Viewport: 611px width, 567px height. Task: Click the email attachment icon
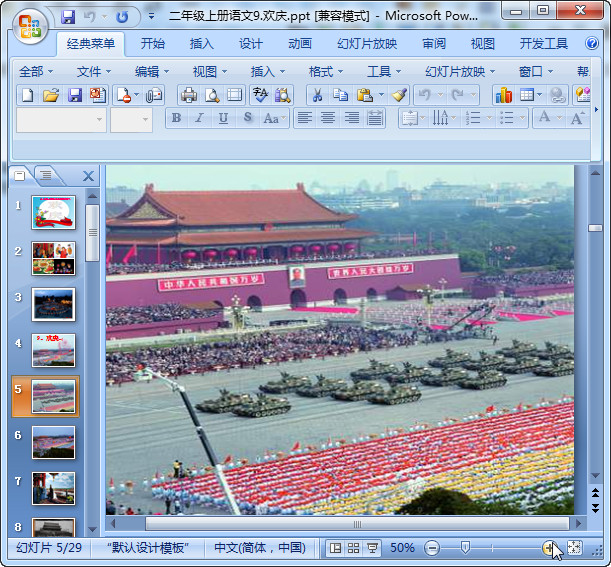(x=154, y=95)
